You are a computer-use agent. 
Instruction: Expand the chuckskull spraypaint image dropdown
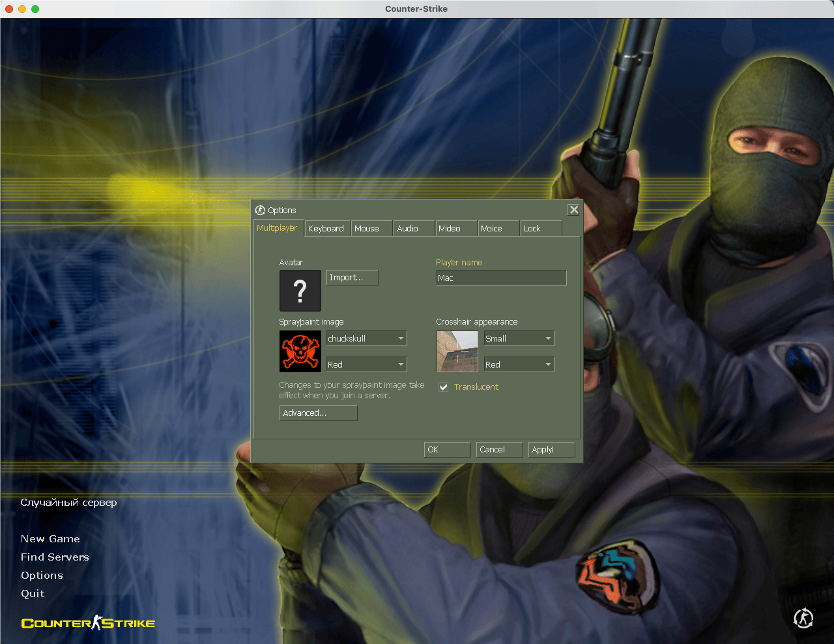[x=401, y=339]
